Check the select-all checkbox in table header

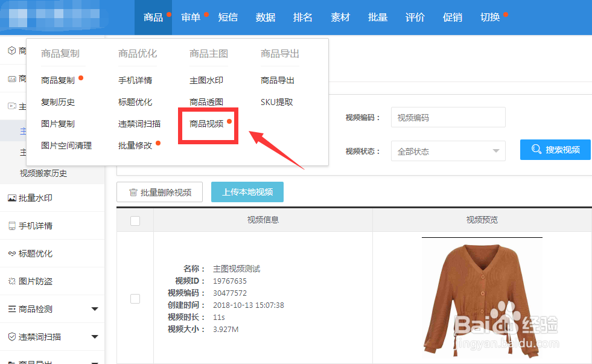click(x=134, y=220)
